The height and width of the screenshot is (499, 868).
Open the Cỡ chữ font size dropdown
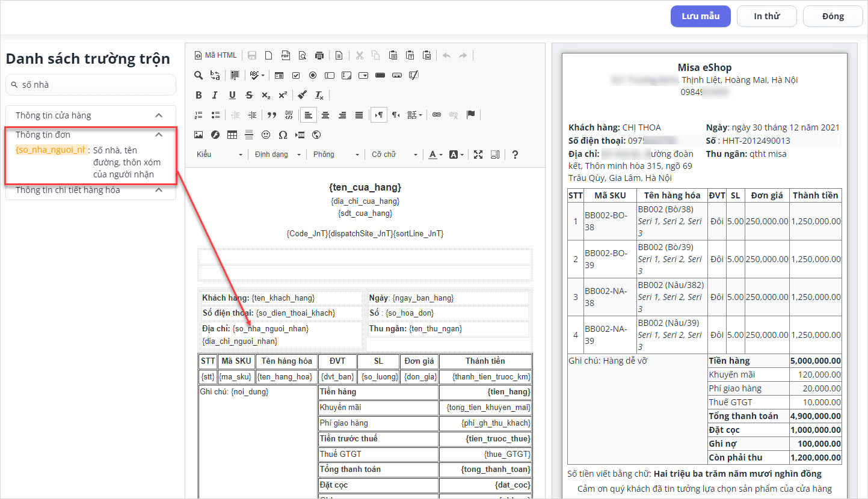click(395, 155)
